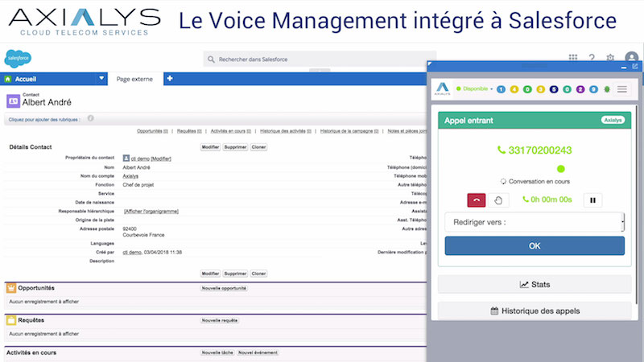644x362 pixels.
Task: Expand the Accueil tab dropdown arrow
Action: 101,78
